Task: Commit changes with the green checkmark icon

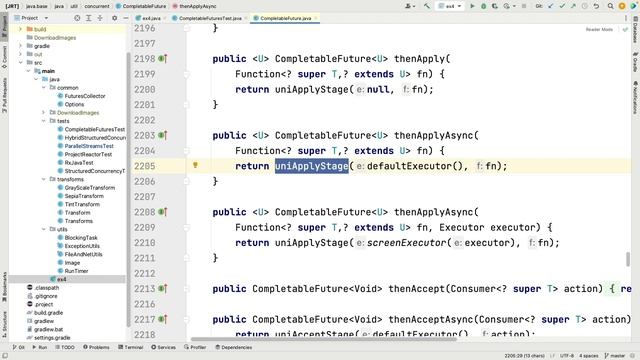Action: pos(562,6)
